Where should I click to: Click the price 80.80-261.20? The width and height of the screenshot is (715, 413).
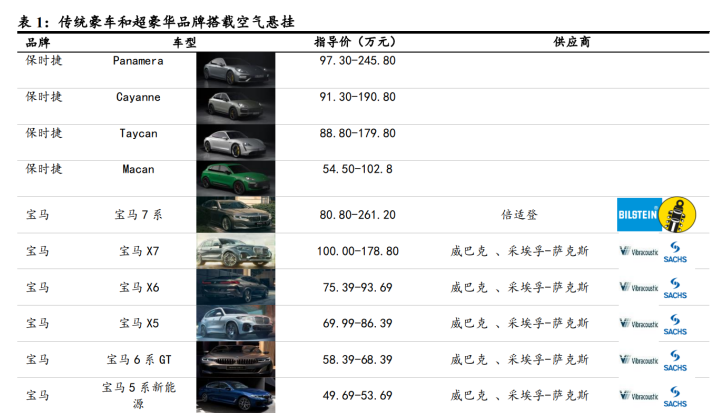[358, 215]
